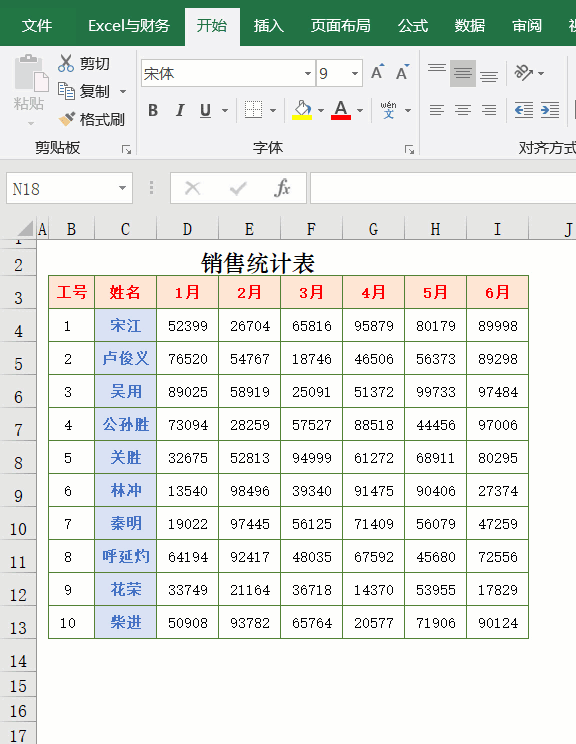The width and height of the screenshot is (576, 744).
Task: Increase indent
Action: [550, 110]
